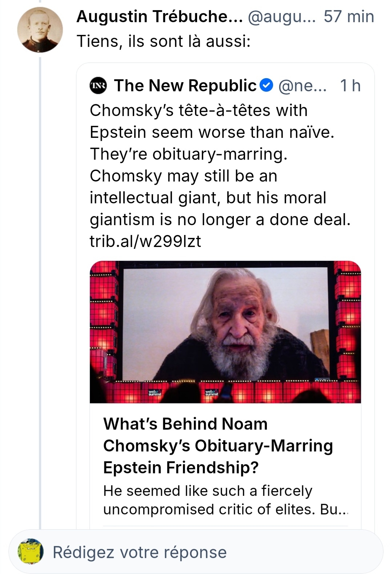Open The New Republic account name
Image resolution: width=392 pixels, height=574 pixels.
(x=185, y=86)
